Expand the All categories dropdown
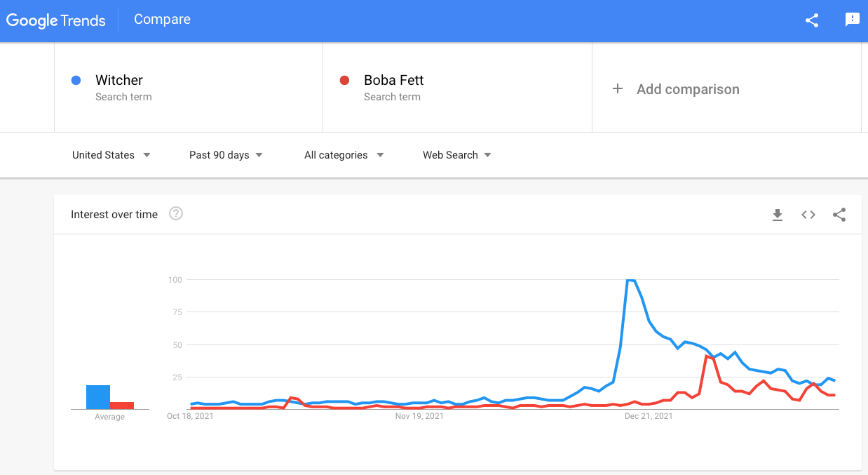The width and height of the screenshot is (868, 475). (344, 155)
